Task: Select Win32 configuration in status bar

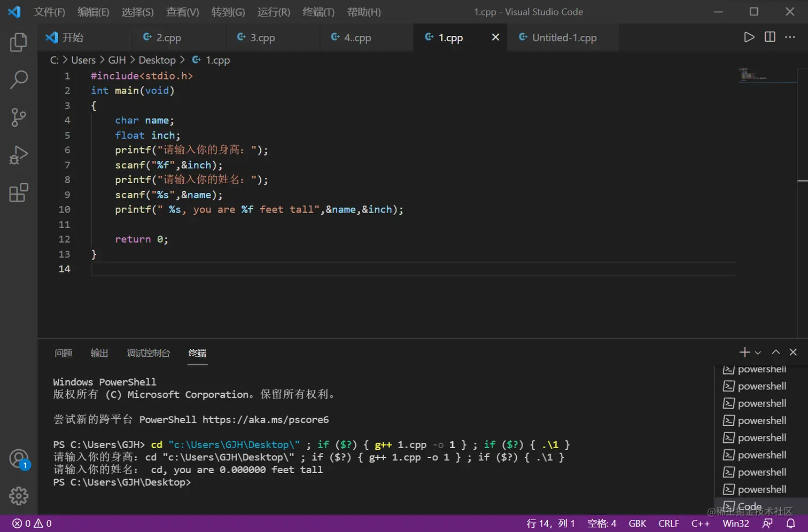Action: [736, 523]
